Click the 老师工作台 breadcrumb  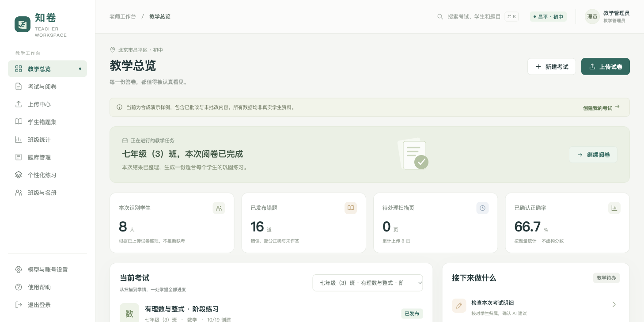[123, 17]
